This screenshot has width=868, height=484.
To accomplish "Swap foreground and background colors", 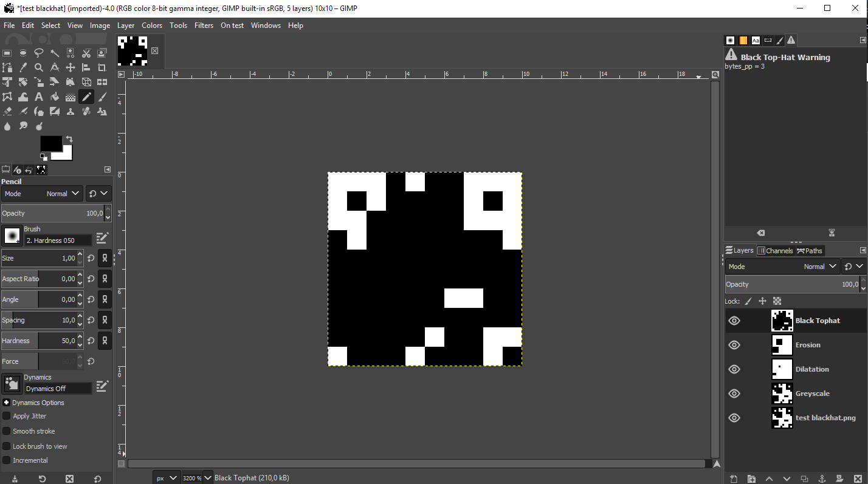I will tap(69, 139).
